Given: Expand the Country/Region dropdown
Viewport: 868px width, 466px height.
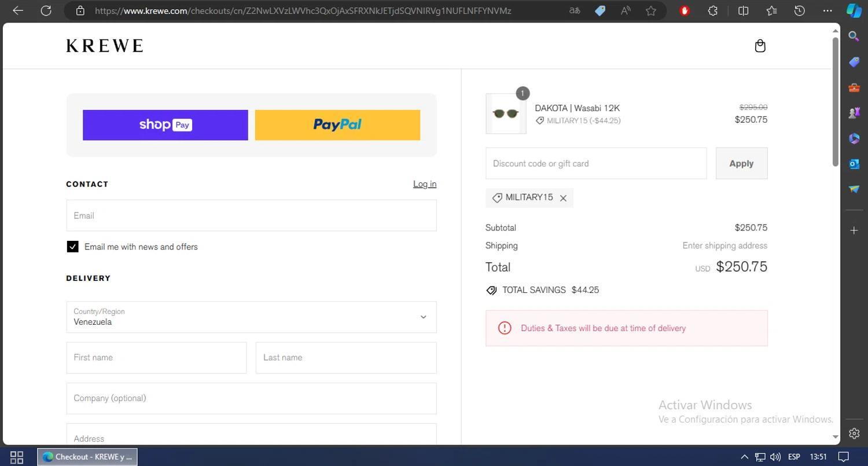Looking at the screenshot, I should point(251,317).
